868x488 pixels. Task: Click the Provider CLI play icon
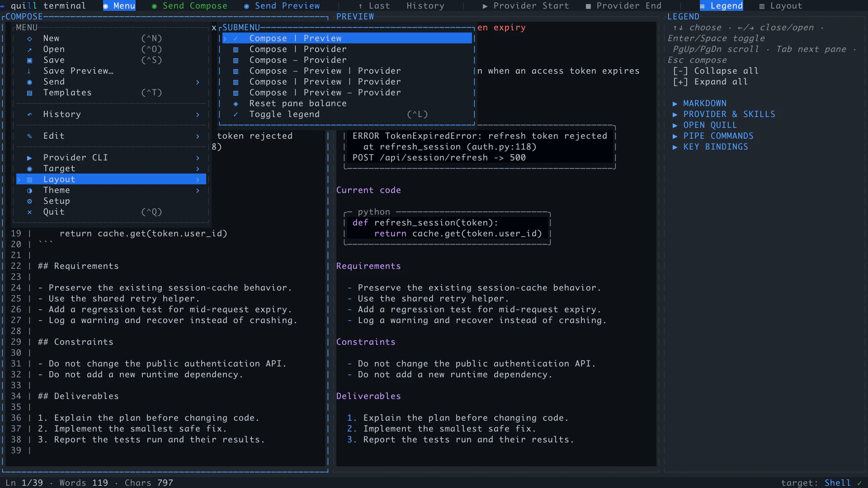point(29,158)
